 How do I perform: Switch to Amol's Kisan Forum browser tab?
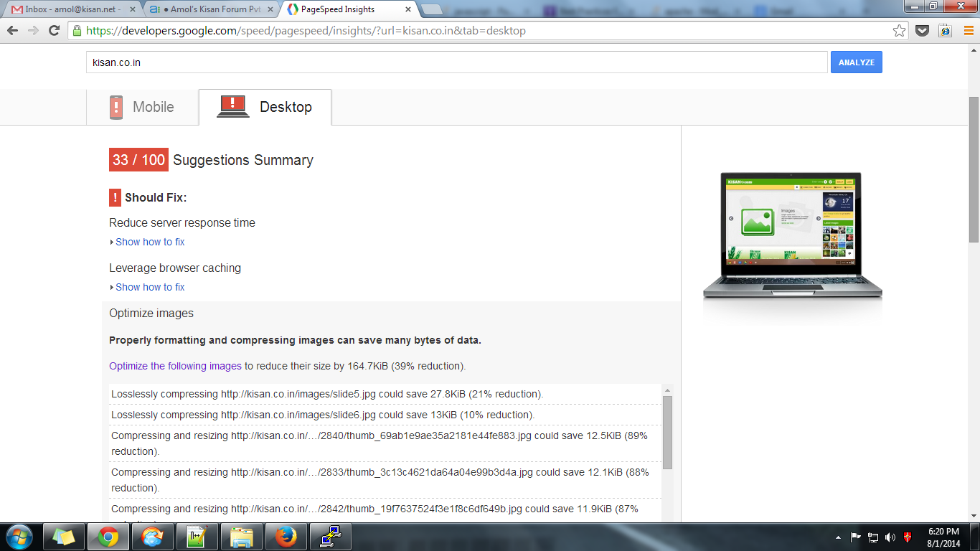pyautogui.click(x=209, y=9)
